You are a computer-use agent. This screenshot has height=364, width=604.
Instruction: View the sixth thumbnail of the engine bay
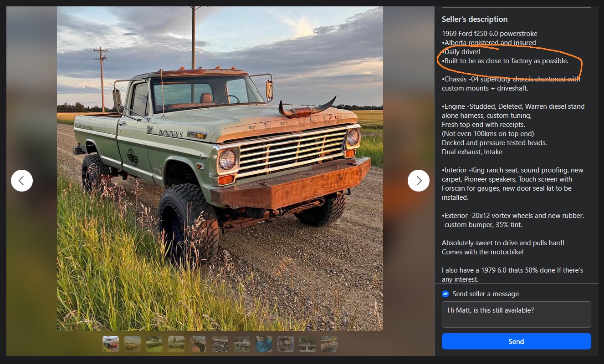220,344
